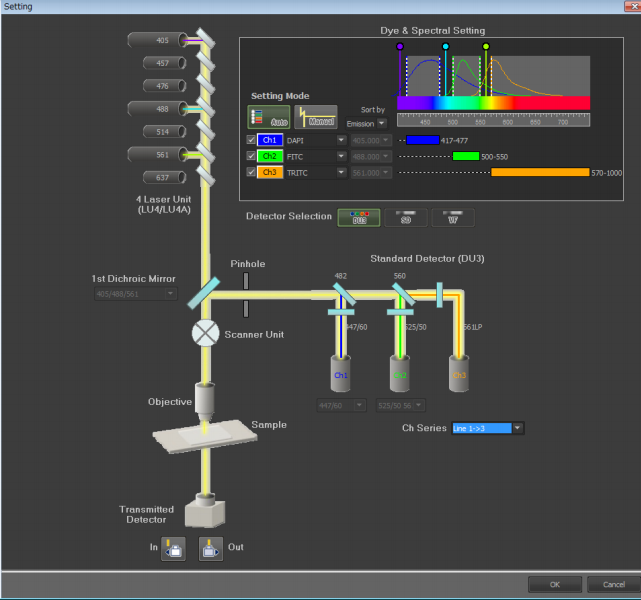Click the Sample slide
Image resolution: width=641 pixels, height=600 pixels.
pos(205,436)
